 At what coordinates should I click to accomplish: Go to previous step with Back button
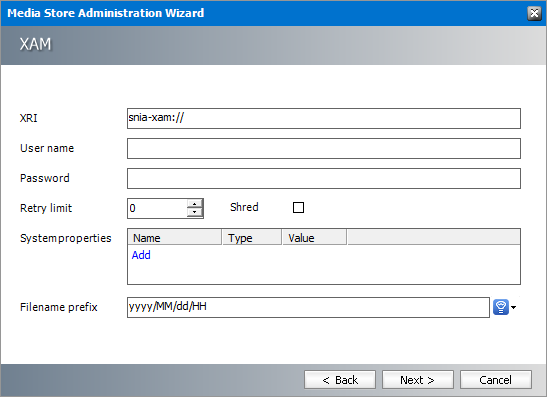[340, 380]
